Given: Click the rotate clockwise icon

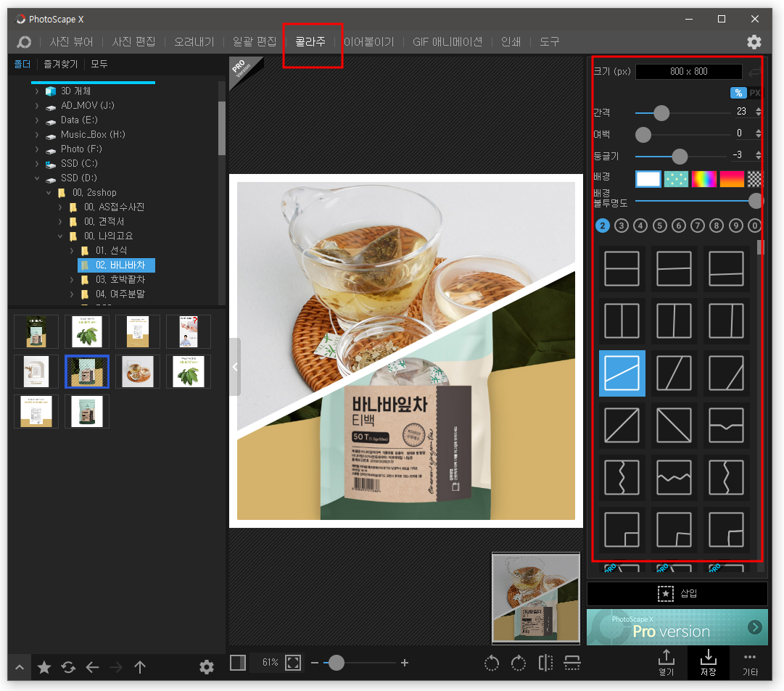Looking at the screenshot, I should pos(519,663).
